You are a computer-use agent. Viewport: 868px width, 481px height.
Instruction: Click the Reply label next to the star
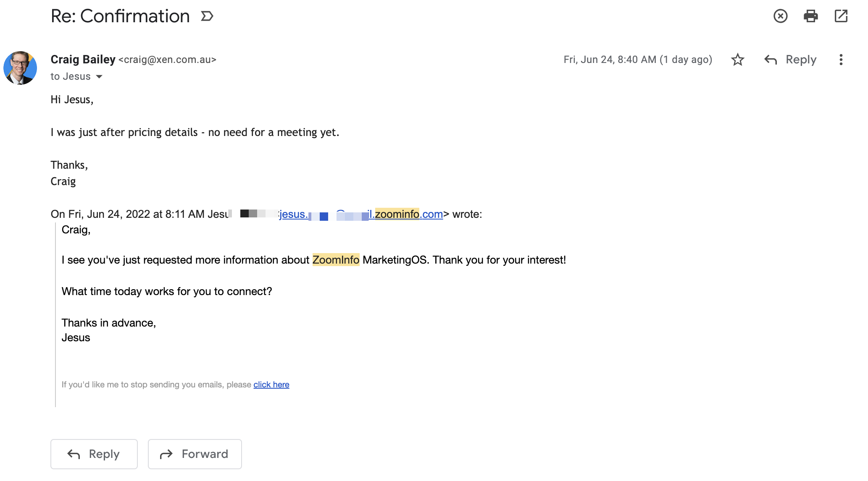(x=801, y=60)
